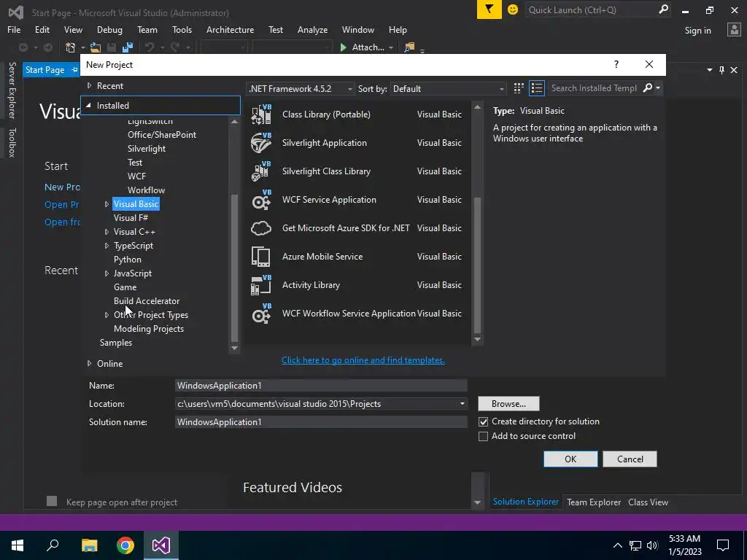Select the Activity Library template icon
747x560 pixels.
261,285
